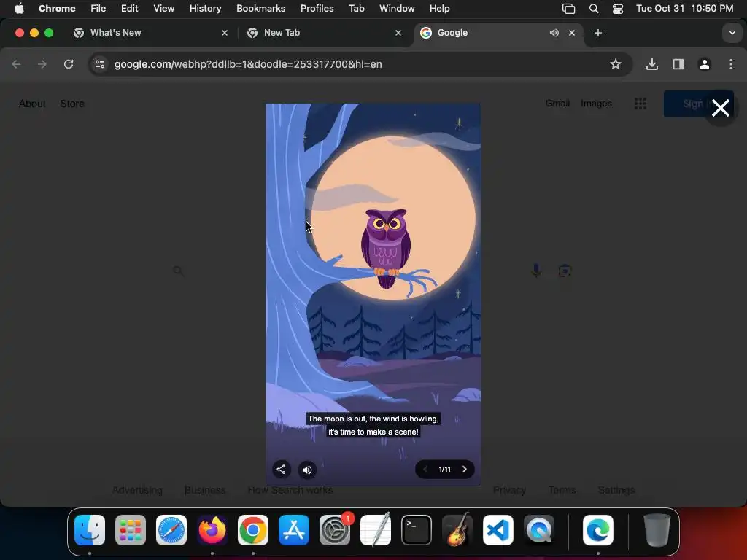Viewport: 747px width, 560px height.
Task: Click the purple owl doodle image
Action: tap(386, 248)
